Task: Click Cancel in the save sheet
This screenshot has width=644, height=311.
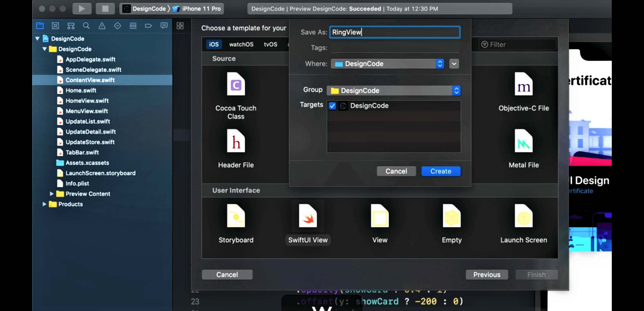Action: tap(396, 171)
